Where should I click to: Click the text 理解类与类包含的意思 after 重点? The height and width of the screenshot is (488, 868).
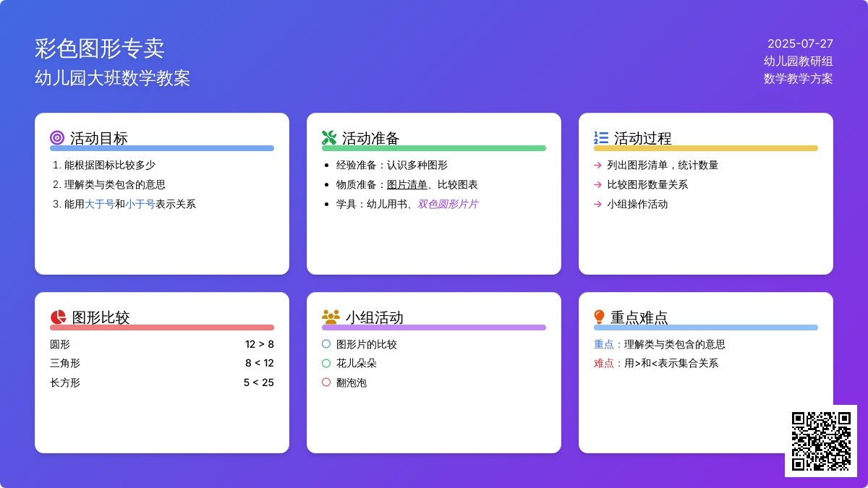click(x=675, y=344)
